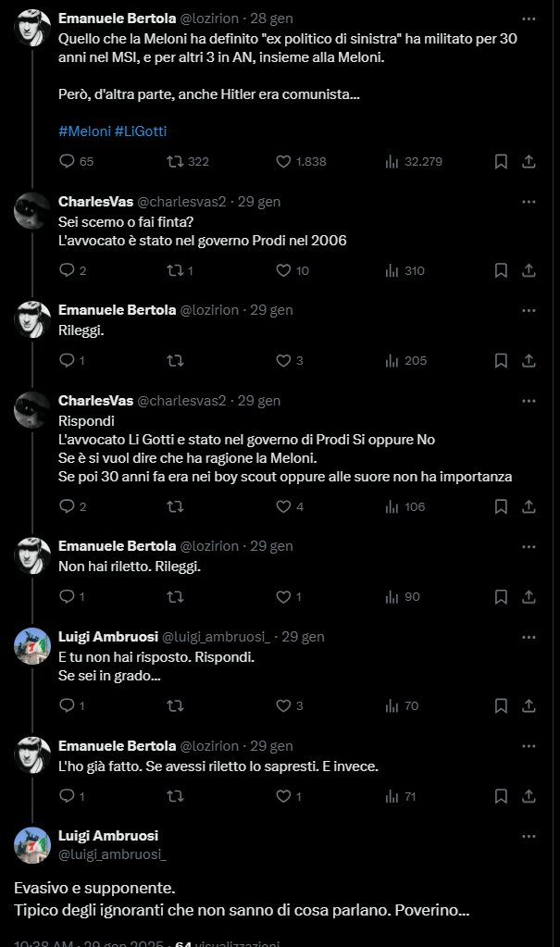The image size is (560, 947).
Task: Like the tweet with 1.838 likes
Action: (284, 161)
